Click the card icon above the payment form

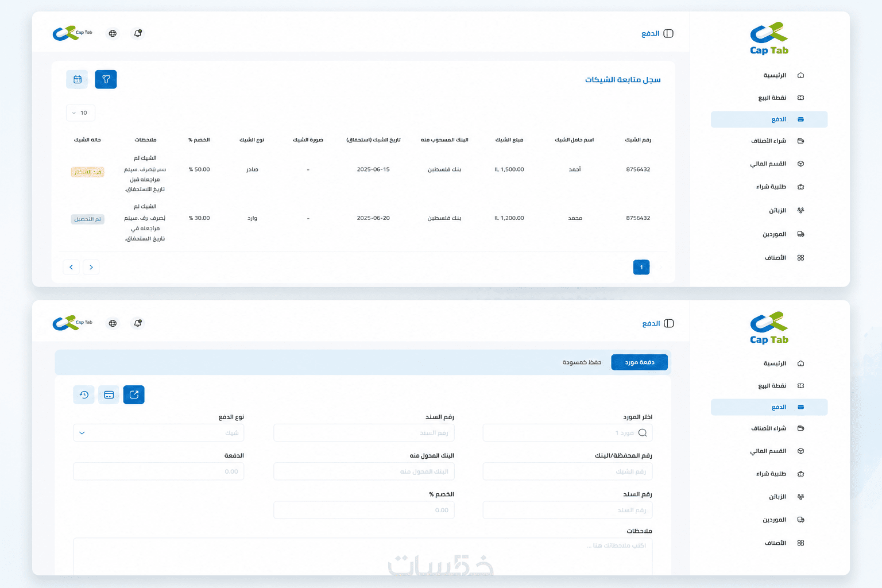(109, 394)
